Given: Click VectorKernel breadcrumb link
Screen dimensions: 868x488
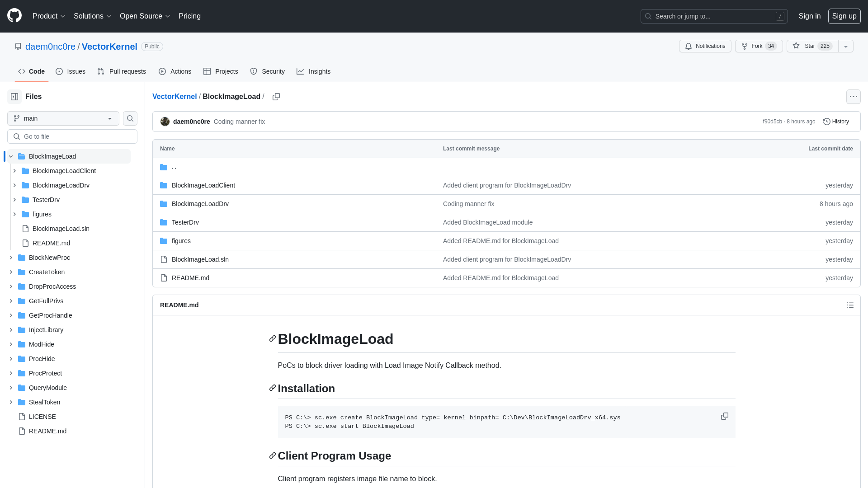Looking at the screenshot, I should (x=175, y=97).
